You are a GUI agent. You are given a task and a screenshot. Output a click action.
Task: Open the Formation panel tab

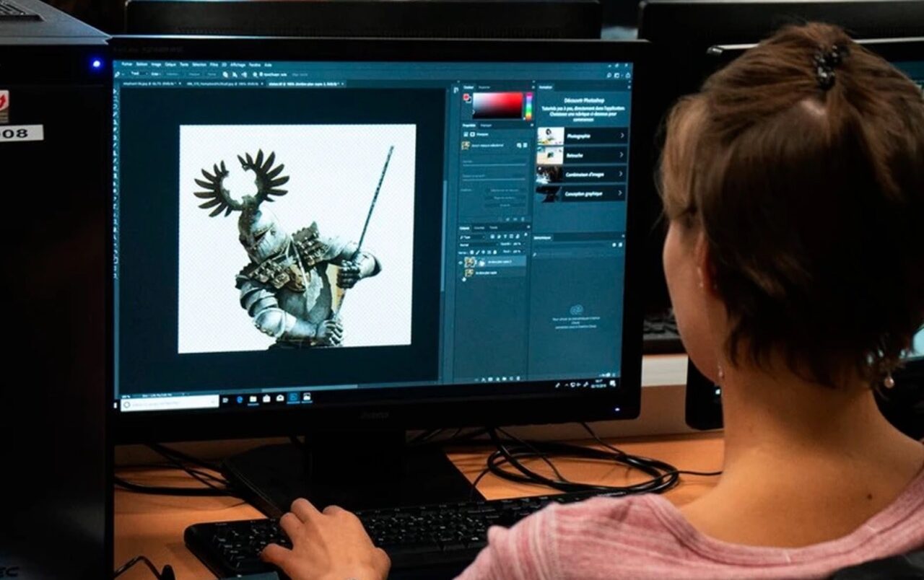pyautogui.click(x=546, y=87)
